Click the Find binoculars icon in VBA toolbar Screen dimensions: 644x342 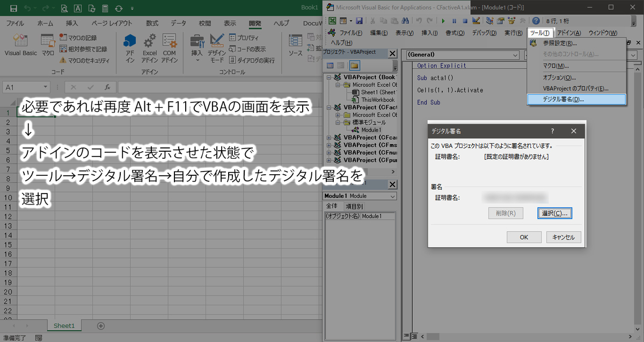(x=405, y=20)
